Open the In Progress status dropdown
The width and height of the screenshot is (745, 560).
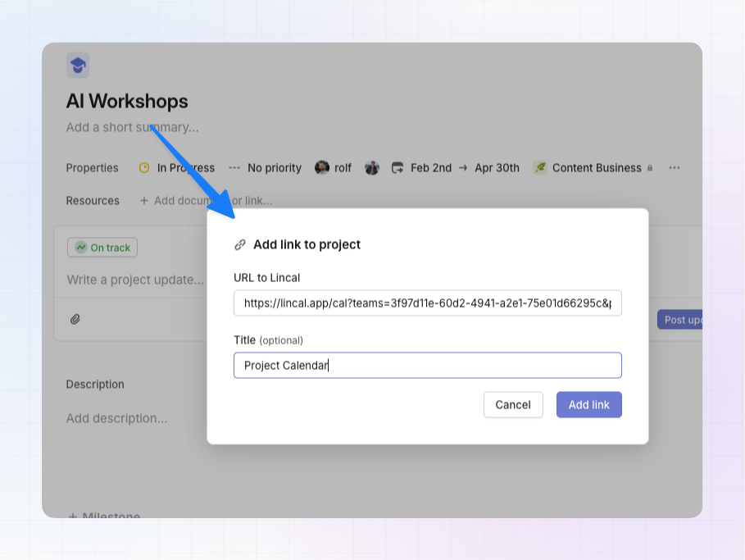click(177, 167)
